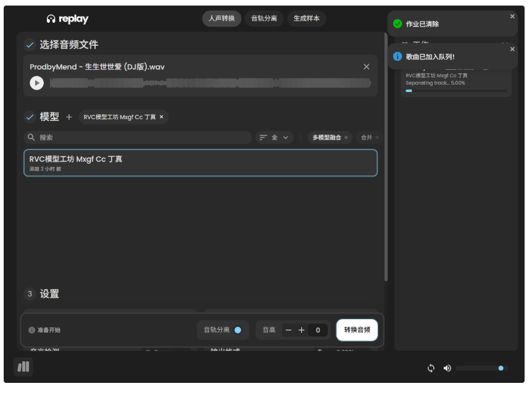532x394 pixels.
Task: Decrease pitch with the minus button
Action: tap(288, 330)
